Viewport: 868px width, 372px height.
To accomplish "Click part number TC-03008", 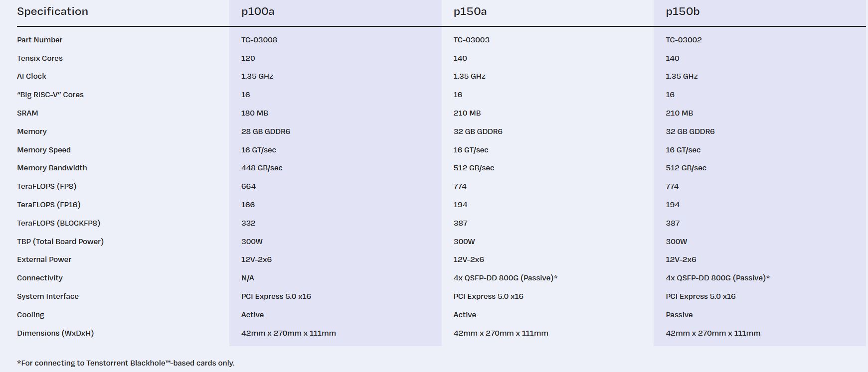I will coord(259,40).
